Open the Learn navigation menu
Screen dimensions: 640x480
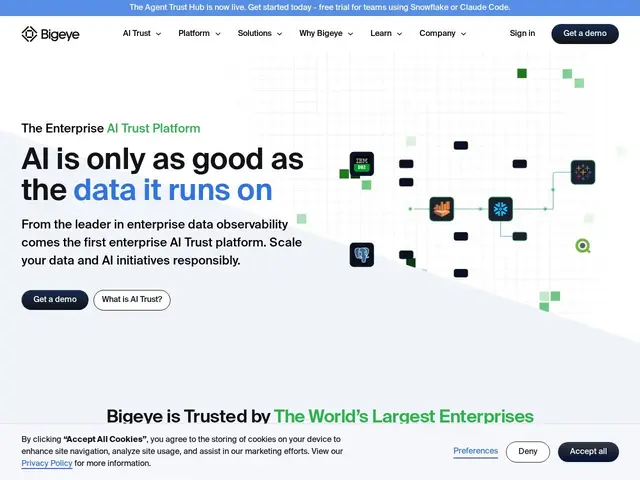pos(386,33)
